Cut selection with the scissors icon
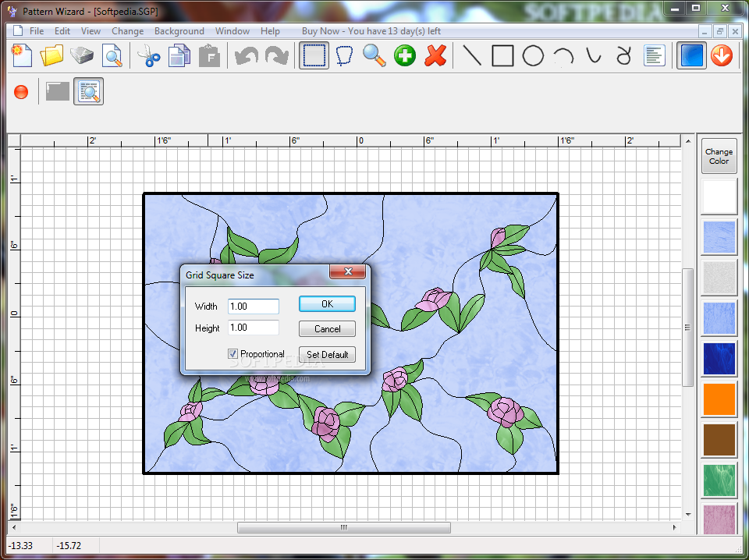749x560 pixels. coord(149,55)
